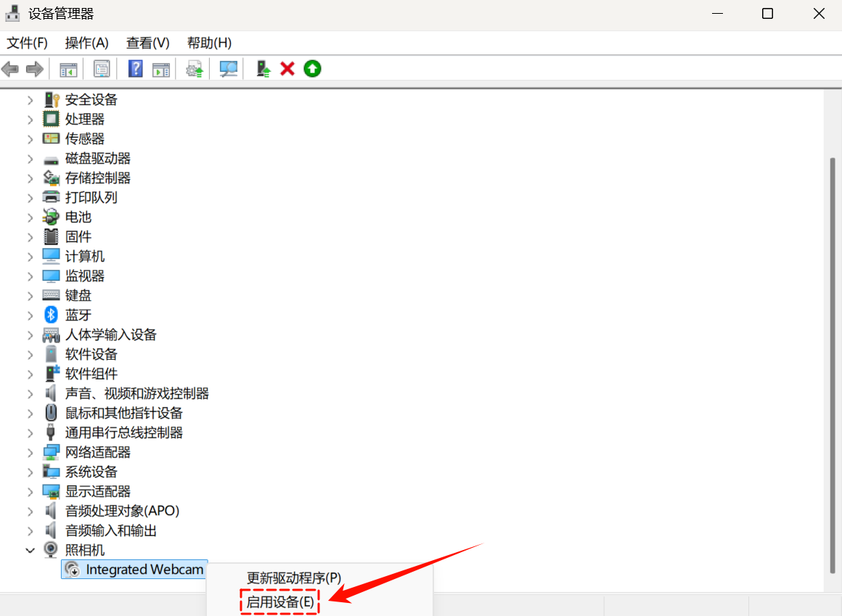Click the update driver toolbar icon with gear

(x=194, y=69)
